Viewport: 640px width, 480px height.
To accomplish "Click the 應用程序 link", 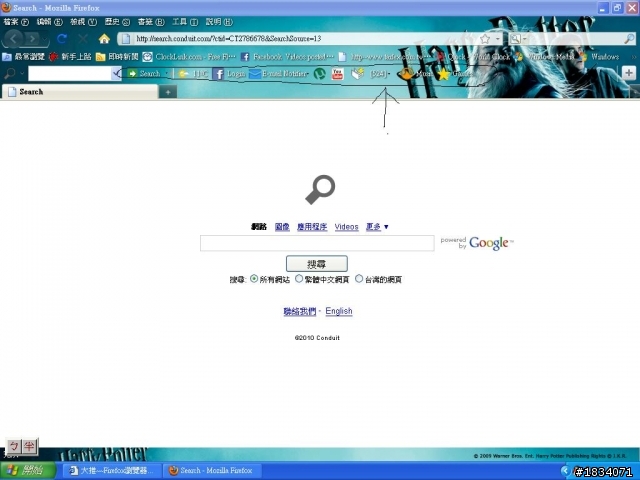I will 312,227.
